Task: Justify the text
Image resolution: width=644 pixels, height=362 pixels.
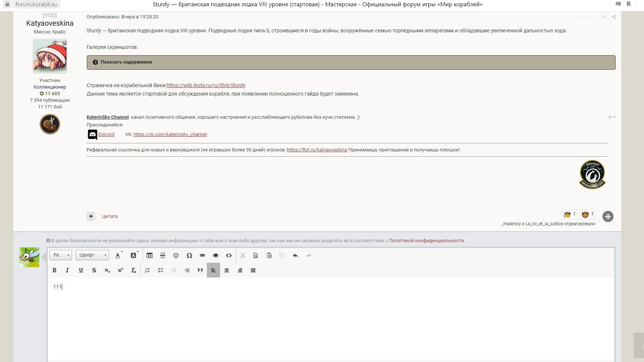Action: [x=253, y=270]
